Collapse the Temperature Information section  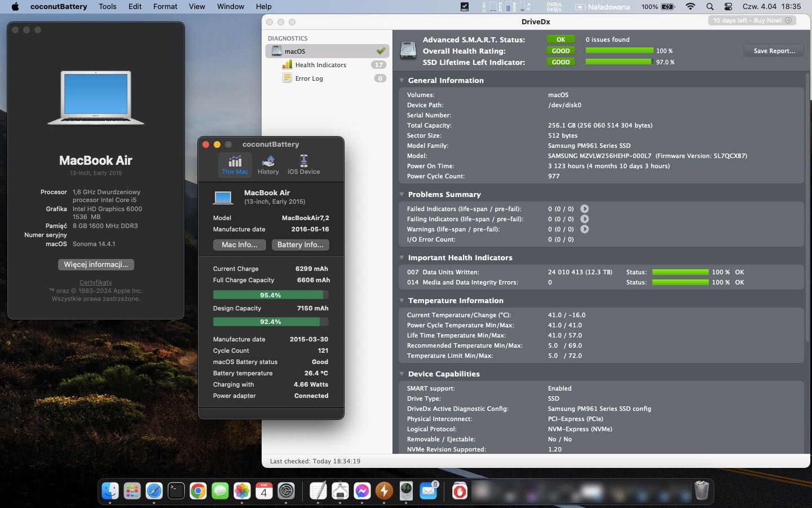pyautogui.click(x=401, y=300)
